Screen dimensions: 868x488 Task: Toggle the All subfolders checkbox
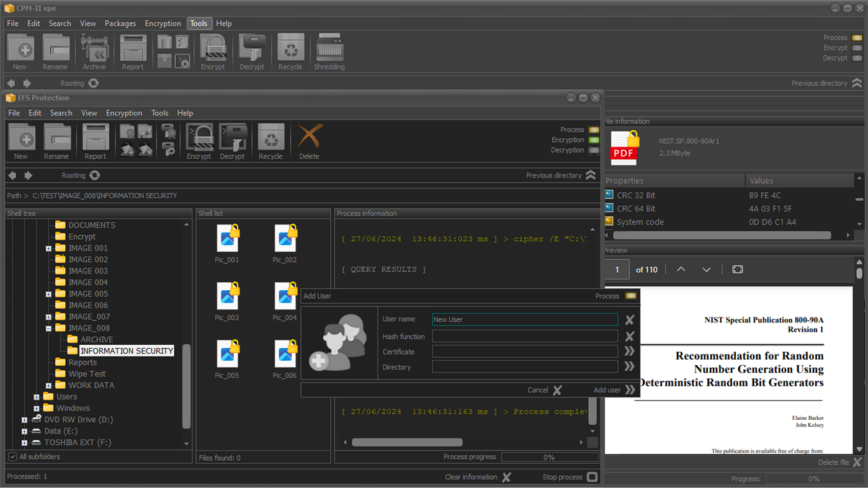[x=12, y=457]
